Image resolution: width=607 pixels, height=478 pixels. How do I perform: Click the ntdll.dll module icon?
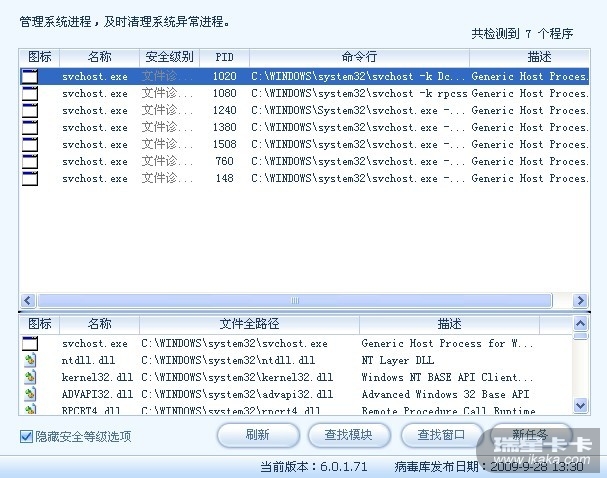tap(30, 360)
